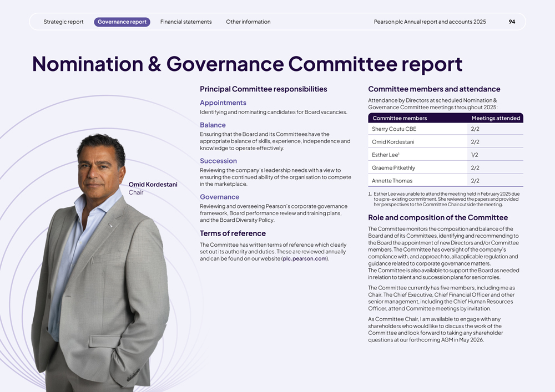Click the attendance intro sentence 'Attendance by Directors at scheduled'
Screen dimensions: 555x392
pyautogui.click(x=432, y=104)
